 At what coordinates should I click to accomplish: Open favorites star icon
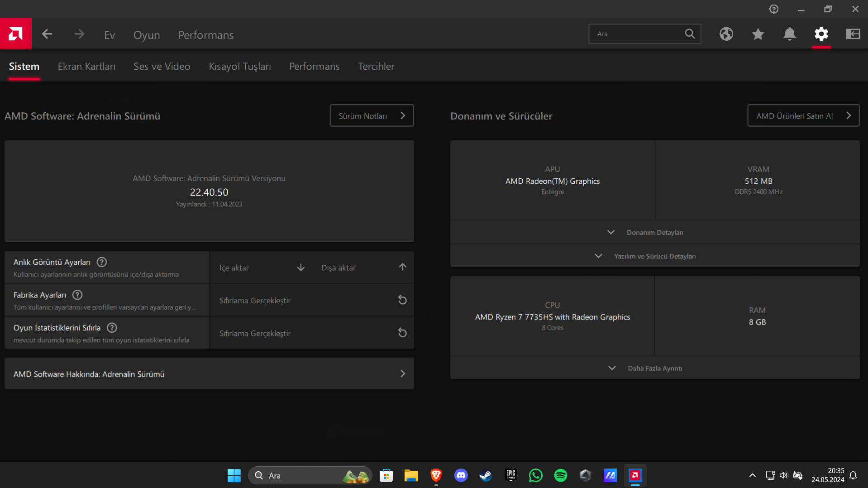tap(758, 34)
